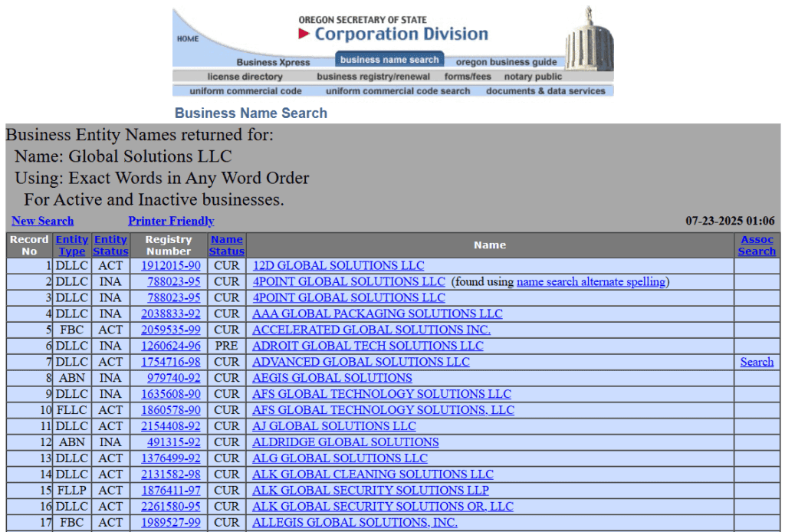Open the documents & data services page

(547, 90)
